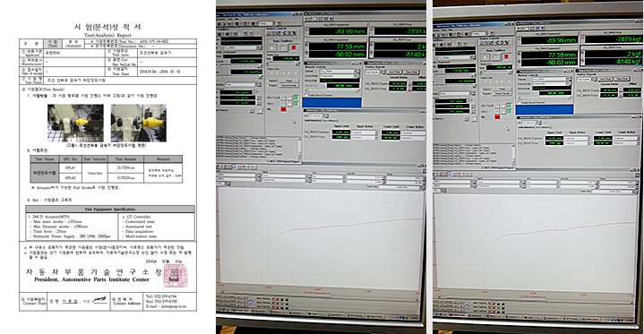Click the red Stop button in right monitor photo
The image size is (644, 334).
point(506,56)
